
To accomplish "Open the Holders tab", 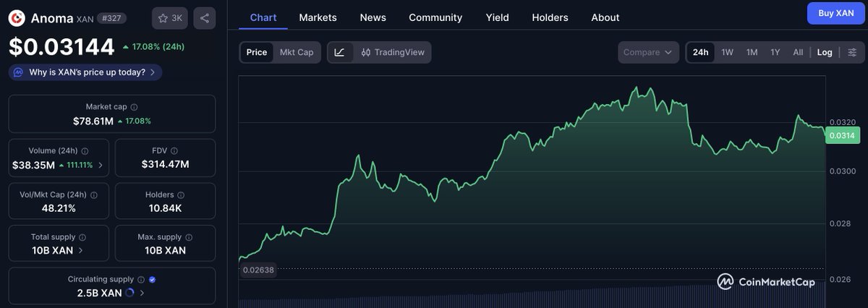I will 550,17.
